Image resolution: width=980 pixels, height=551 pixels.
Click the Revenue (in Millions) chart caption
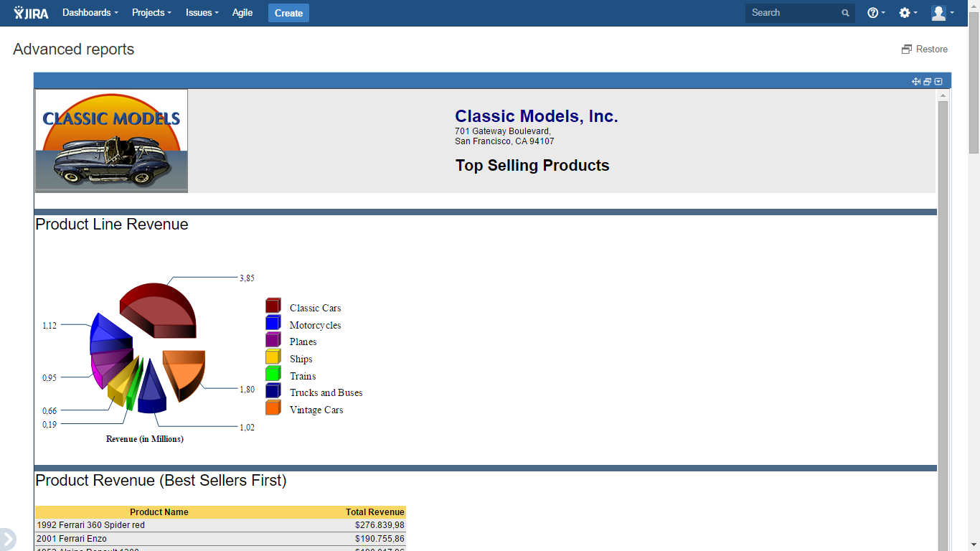click(145, 439)
